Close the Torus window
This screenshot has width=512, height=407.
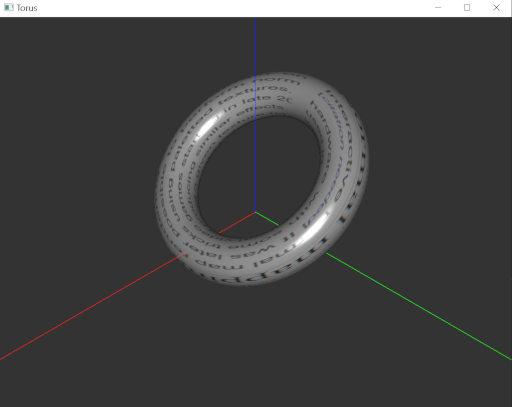[x=496, y=8]
